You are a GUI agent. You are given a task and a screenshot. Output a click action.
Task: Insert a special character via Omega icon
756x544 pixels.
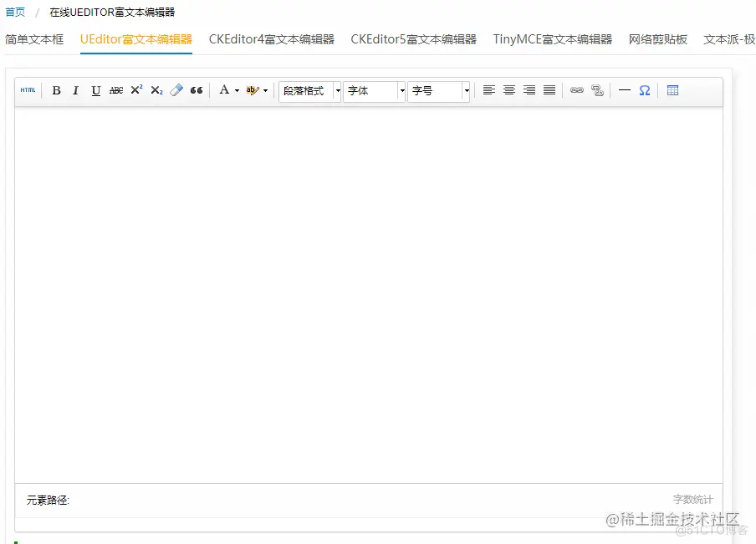click(645, 90)
